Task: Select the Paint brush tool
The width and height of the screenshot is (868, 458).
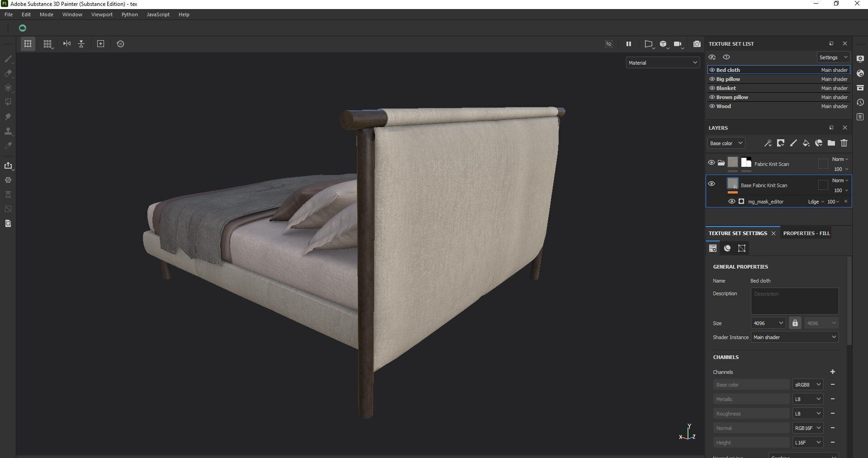Action: 8,59
